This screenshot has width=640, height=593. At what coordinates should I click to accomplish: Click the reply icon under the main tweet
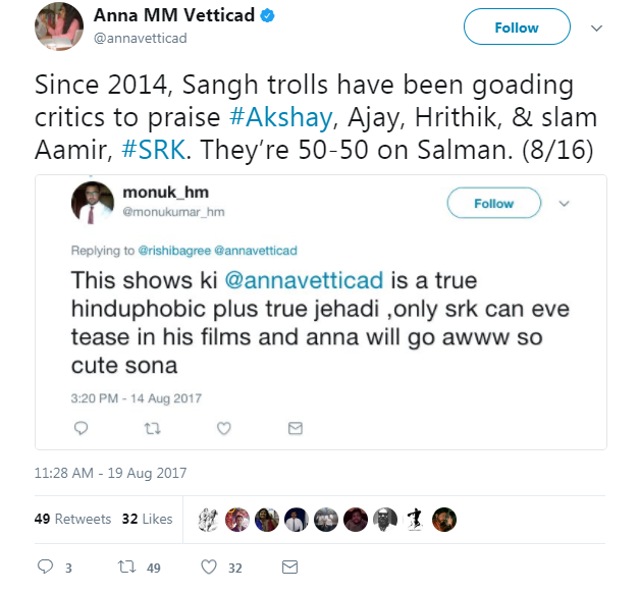tap(45, 566)
